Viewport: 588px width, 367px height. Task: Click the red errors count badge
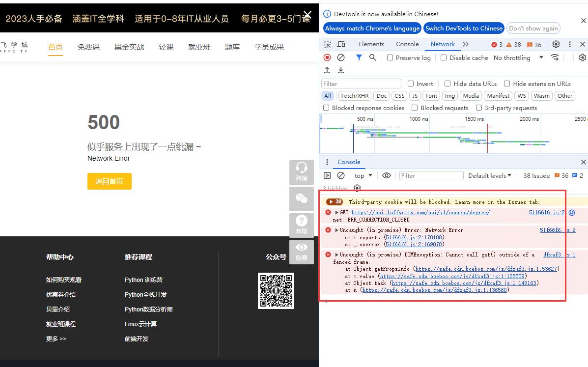tap(497, 45)
